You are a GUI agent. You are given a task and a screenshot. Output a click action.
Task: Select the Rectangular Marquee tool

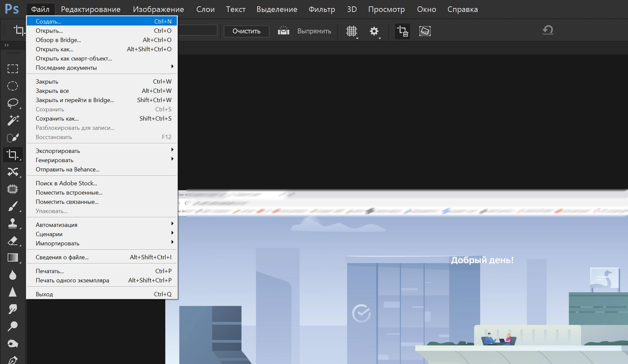tap(13, 69)
